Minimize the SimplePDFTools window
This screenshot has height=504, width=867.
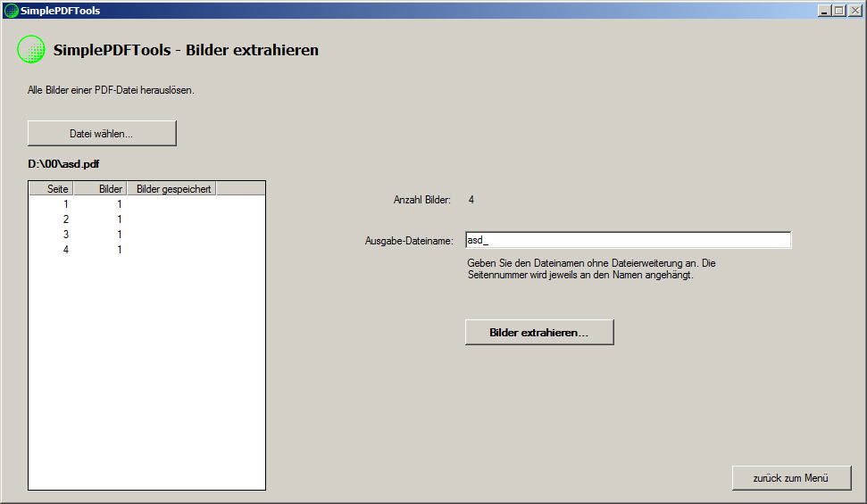click(x=824, y=11)
